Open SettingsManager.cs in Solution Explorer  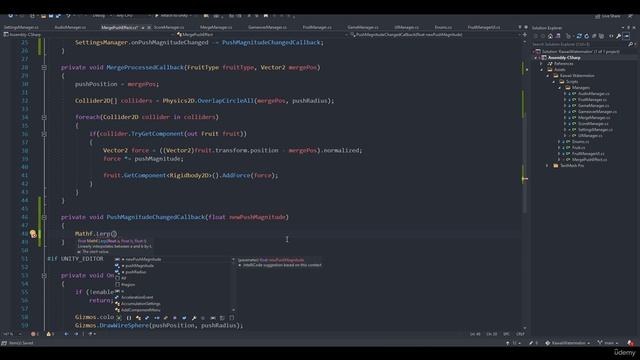pos(596,130)
